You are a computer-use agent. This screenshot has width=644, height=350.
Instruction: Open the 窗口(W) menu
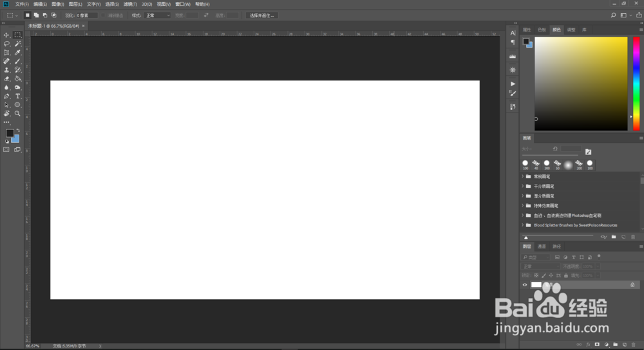[x=183, y=4]
